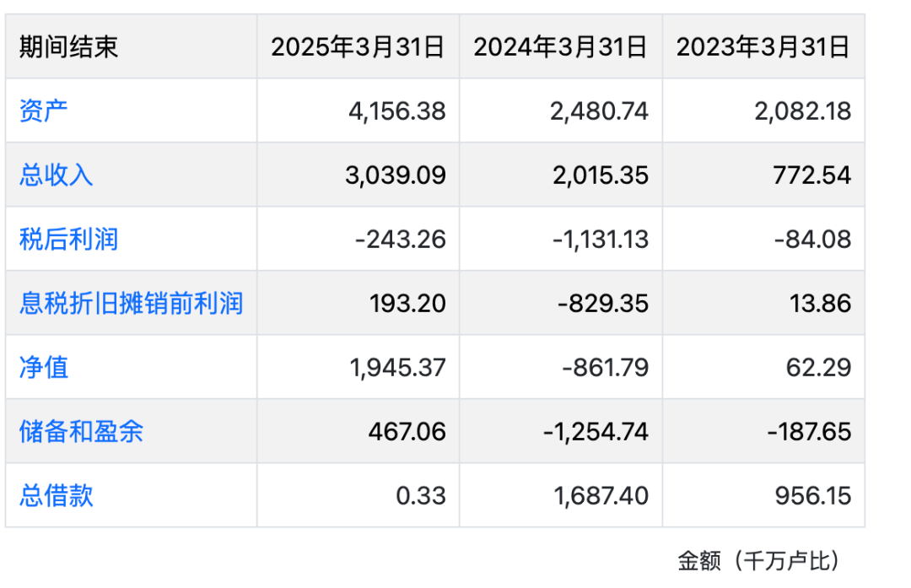Select the -187.65 reserves cell
The width and height of the screenshot is (911, 588).
pos(809,431)
